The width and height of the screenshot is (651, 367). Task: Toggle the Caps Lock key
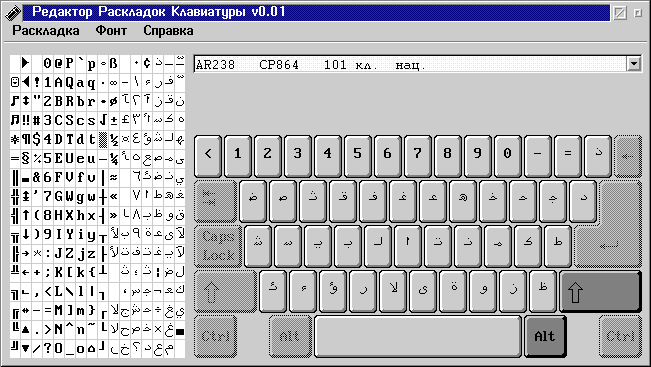pyautogui.click(x=218, y=246)
